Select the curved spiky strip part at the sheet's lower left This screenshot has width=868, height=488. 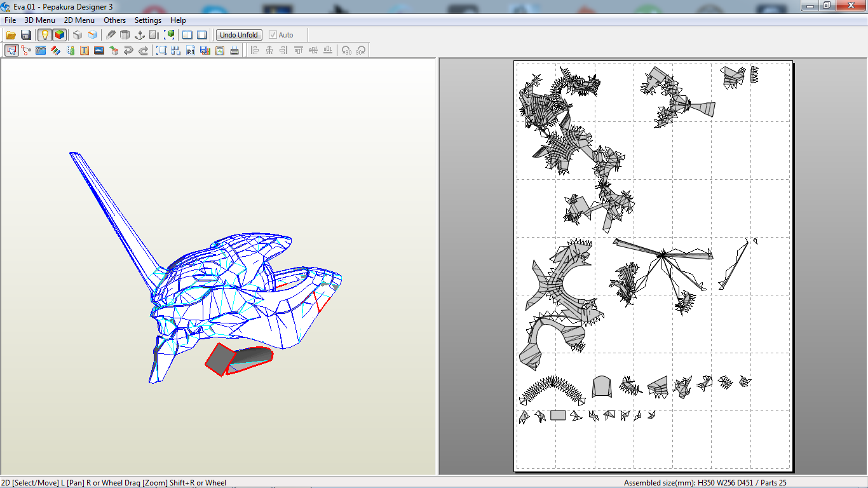coord(551,391)
